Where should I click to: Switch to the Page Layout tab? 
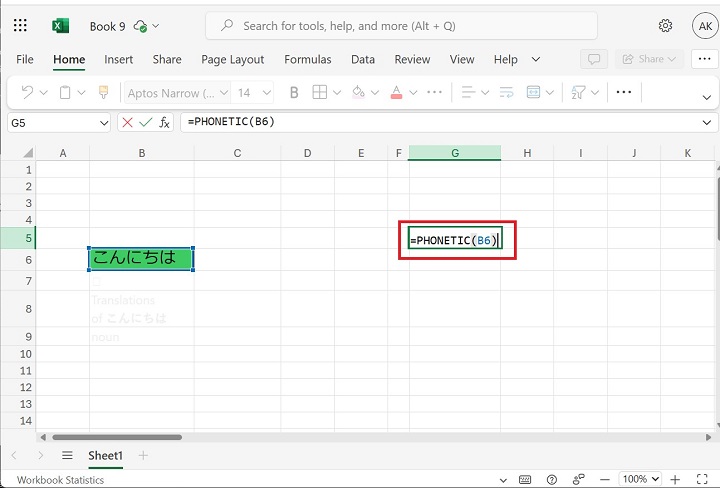click(232, 59)
